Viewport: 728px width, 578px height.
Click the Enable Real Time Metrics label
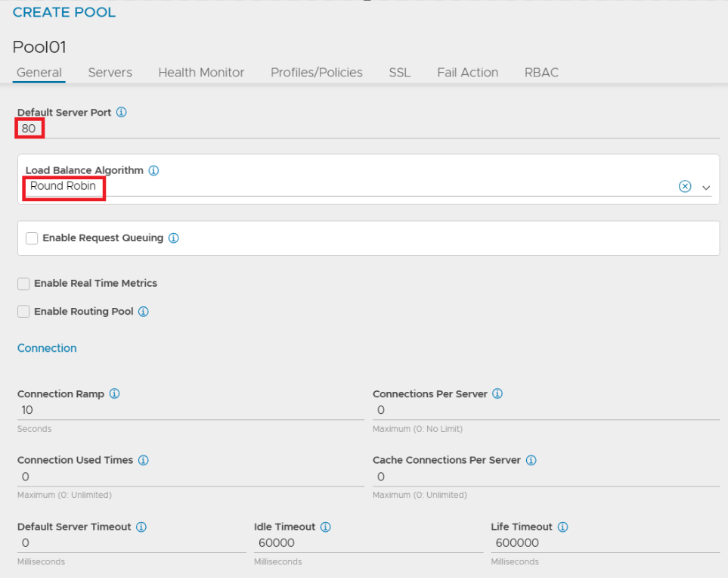(x=96, y=283)
